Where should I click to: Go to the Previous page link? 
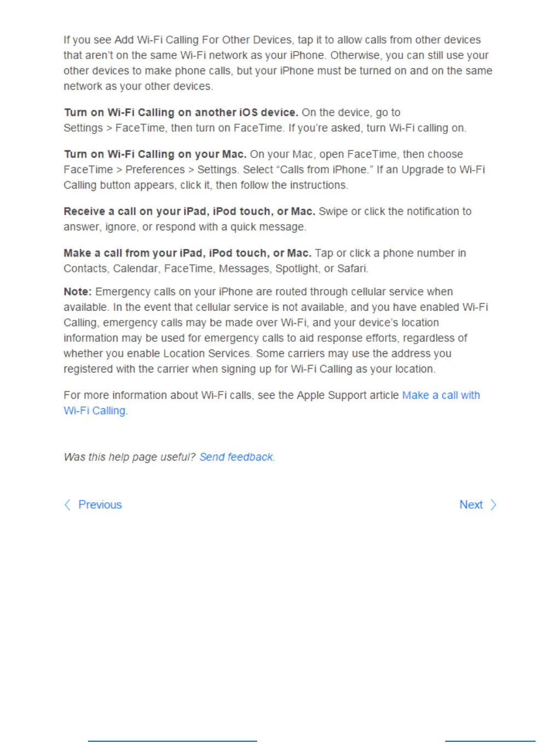click(x=100, y=504)
